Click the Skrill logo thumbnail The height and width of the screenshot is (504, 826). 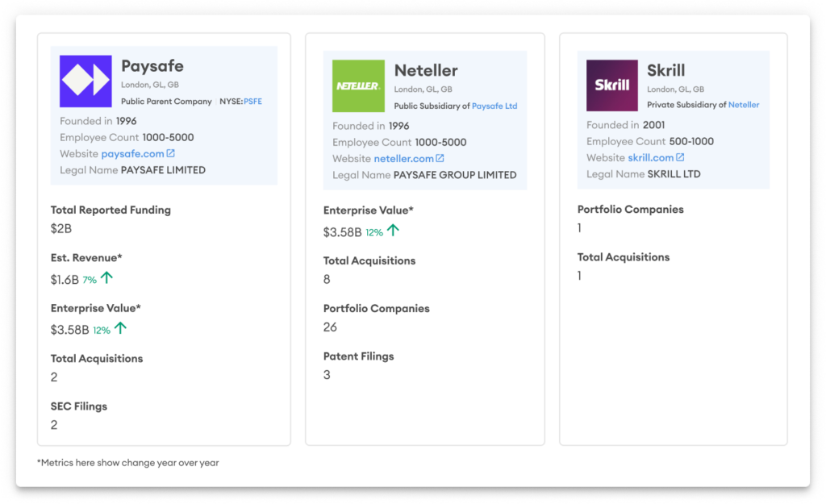point(612,85)
